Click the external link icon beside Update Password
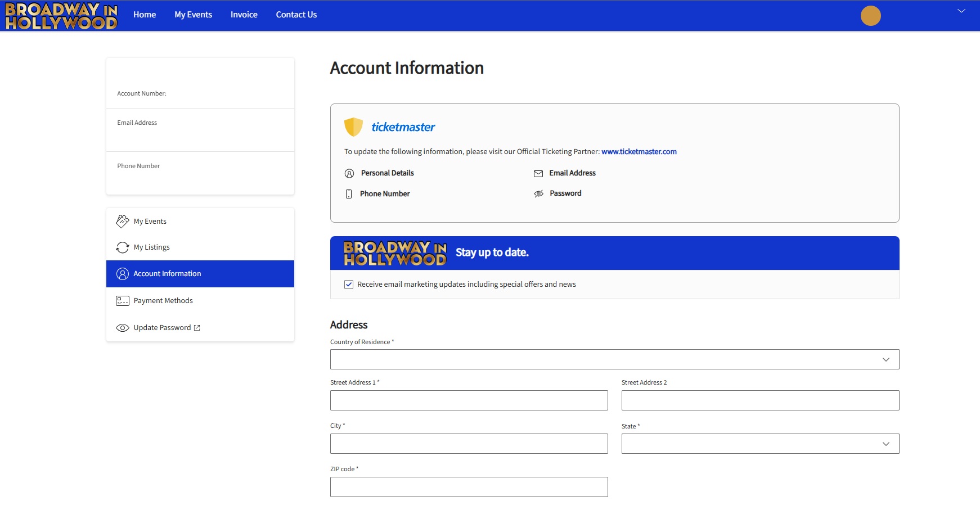Screen dimensions: 980x519 click(197, 328)
